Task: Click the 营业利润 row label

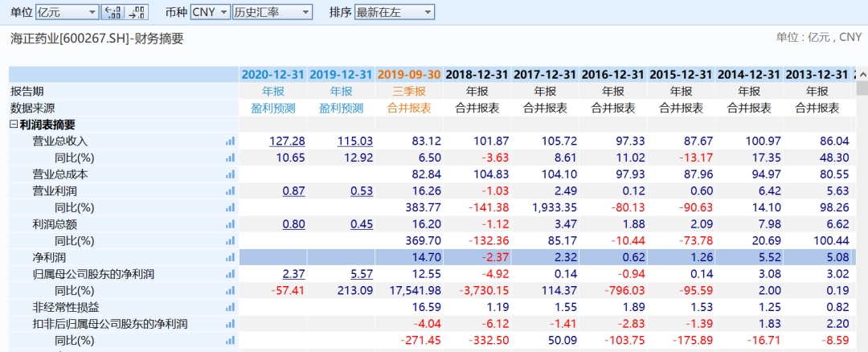Action: [55, 191]
